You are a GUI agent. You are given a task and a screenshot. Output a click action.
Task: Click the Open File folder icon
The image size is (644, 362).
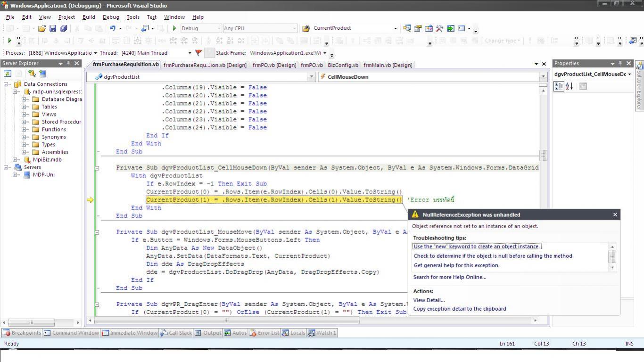(42, 28)
